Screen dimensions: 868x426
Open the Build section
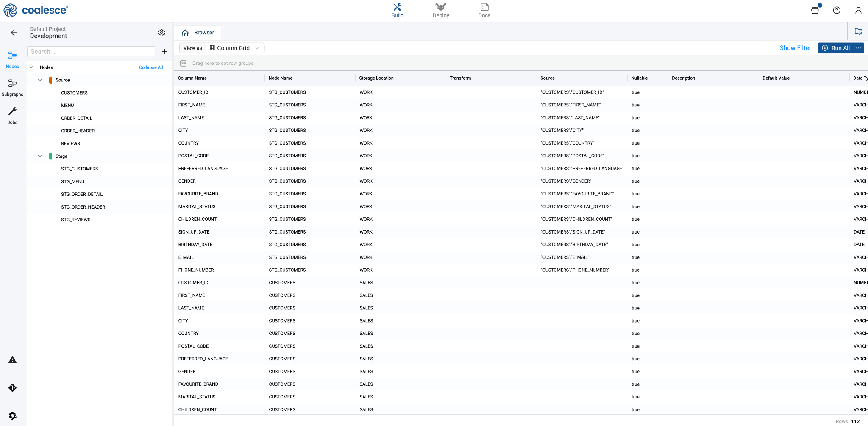[397, 11]
